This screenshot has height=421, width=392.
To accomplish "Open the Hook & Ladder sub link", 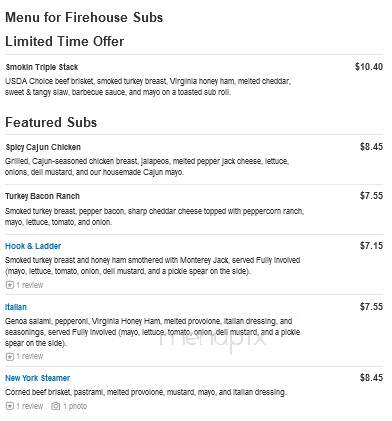I will [x=33, y=246].
